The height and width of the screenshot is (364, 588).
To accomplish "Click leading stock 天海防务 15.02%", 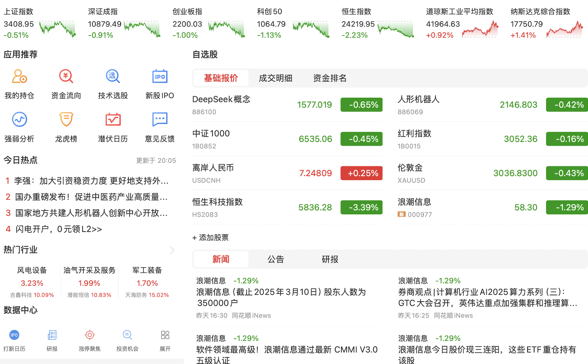I will [x=147, y=295].
